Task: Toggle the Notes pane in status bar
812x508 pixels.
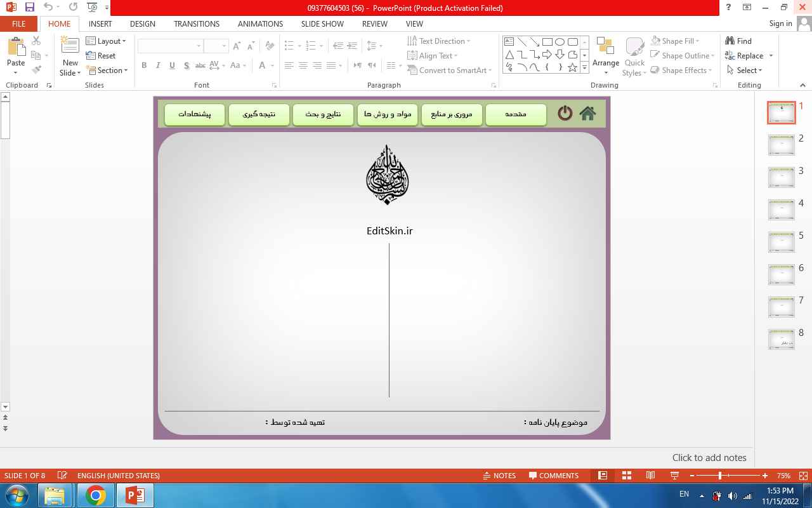Action: 499,476
